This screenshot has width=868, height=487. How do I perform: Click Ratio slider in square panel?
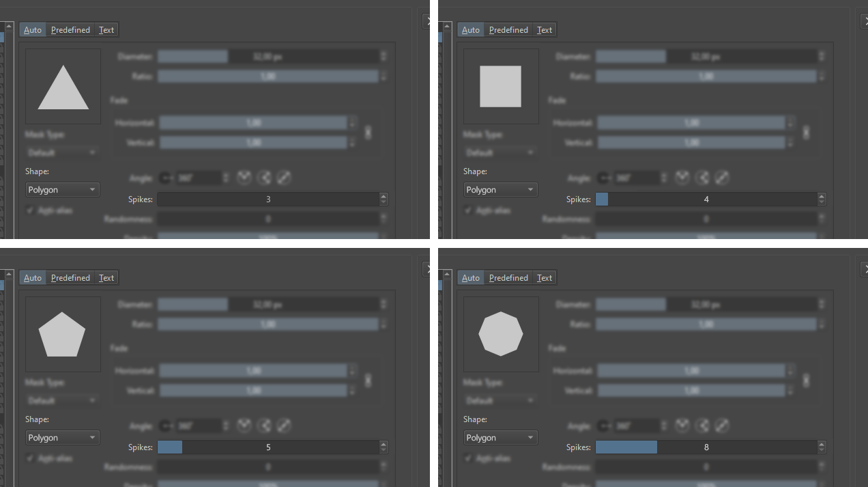706,76
